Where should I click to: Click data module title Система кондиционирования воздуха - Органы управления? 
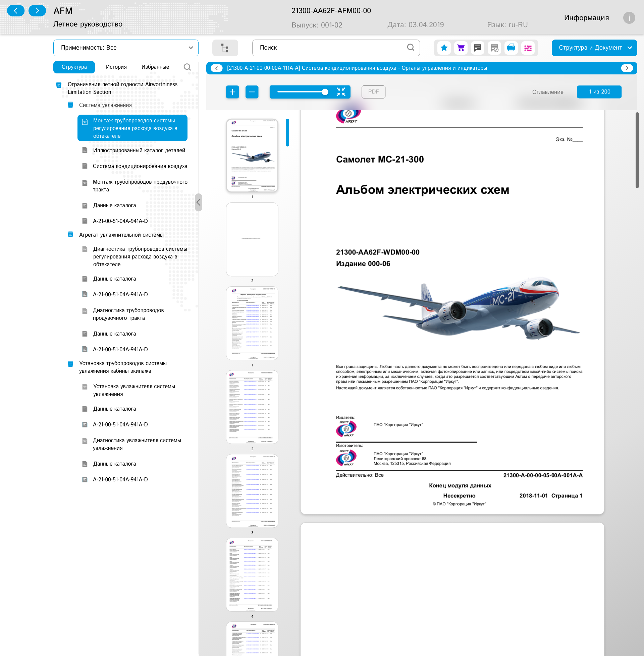pos(357,68)
